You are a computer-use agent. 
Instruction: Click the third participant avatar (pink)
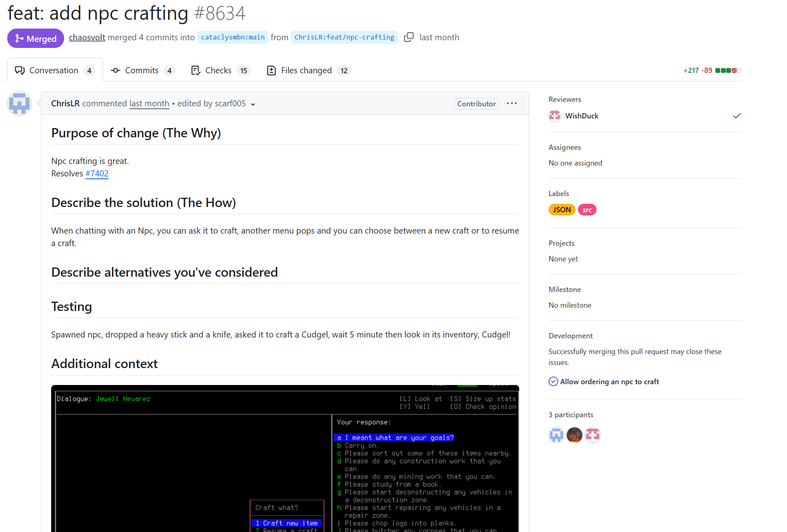[592, 435]
